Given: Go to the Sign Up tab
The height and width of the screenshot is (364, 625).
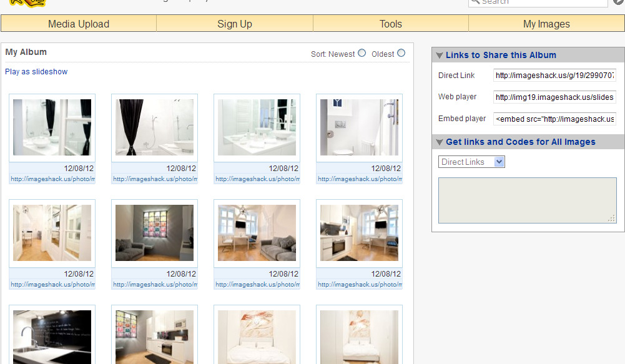Looking at the screenshot, I should [x=234, y=24].
